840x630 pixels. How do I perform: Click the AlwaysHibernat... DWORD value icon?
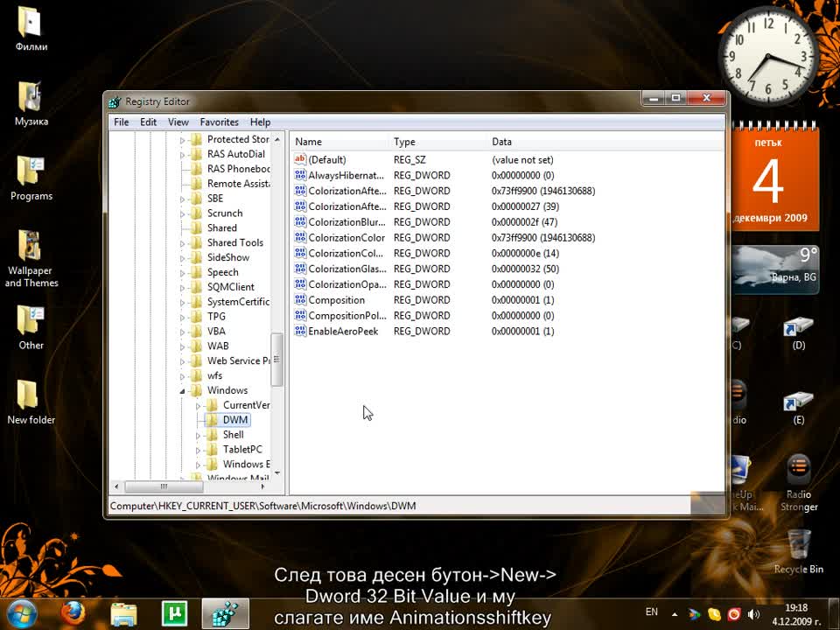300,175
